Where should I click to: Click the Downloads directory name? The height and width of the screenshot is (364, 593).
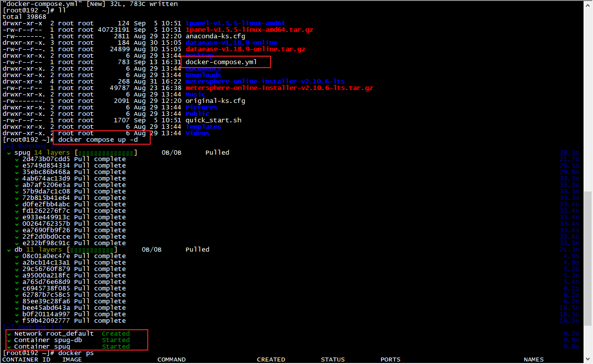point(203,75)
